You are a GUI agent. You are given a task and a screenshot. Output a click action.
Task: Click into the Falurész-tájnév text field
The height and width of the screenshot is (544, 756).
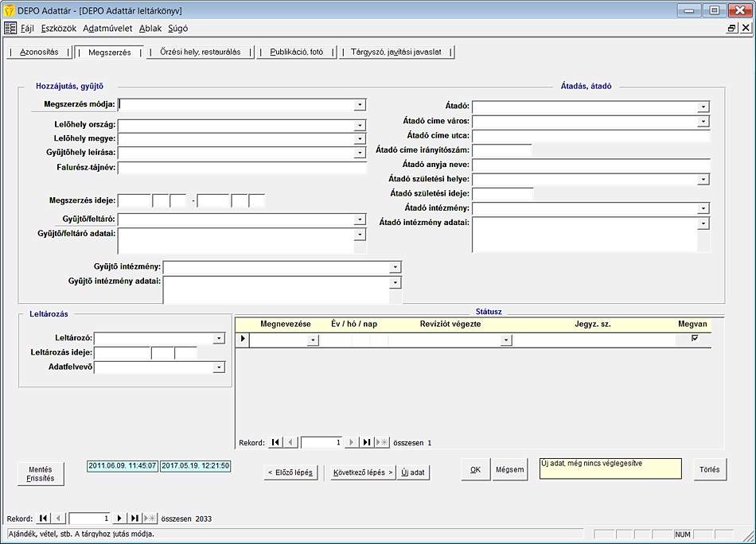pos(242,168)
